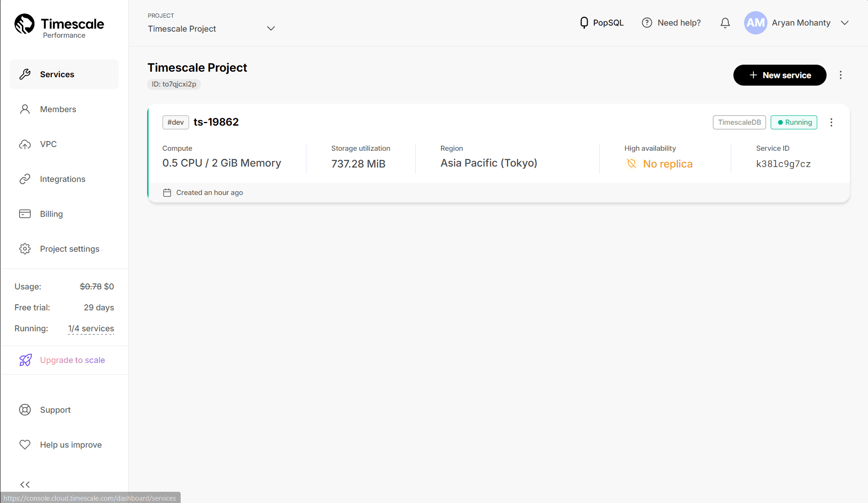This screenshot has width=868, height=503.
Task: Open the notifications bell
Action: (725, 23)
